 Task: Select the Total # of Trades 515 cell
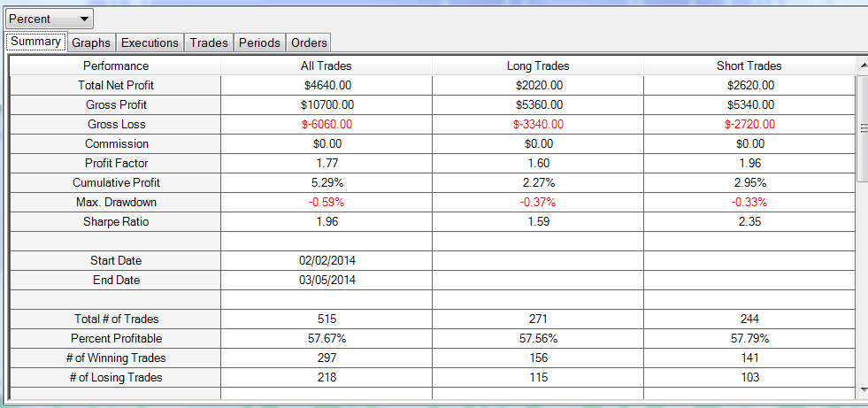[x=326, y=319]
